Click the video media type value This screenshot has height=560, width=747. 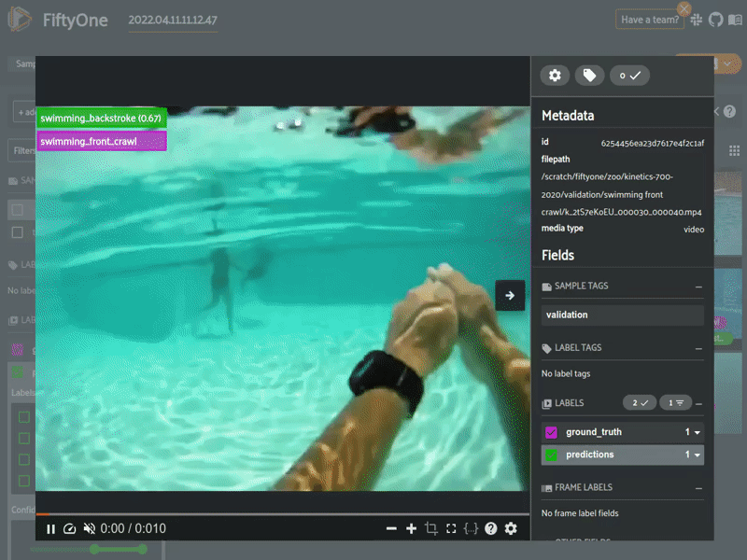[694, 230]
